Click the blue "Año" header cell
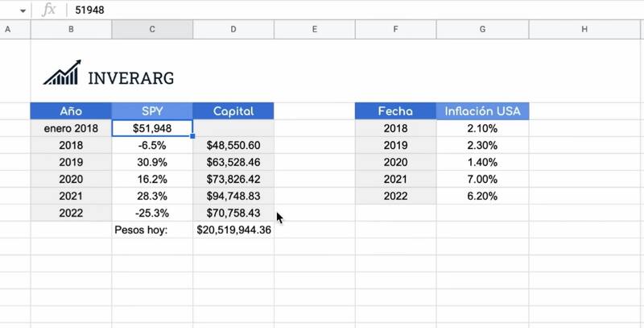Viewport: 644px width, 328px height. pos(71,111)
